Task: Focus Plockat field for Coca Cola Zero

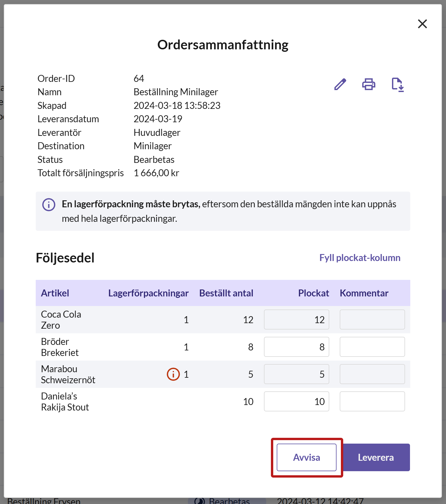Action: pos(296,319)
